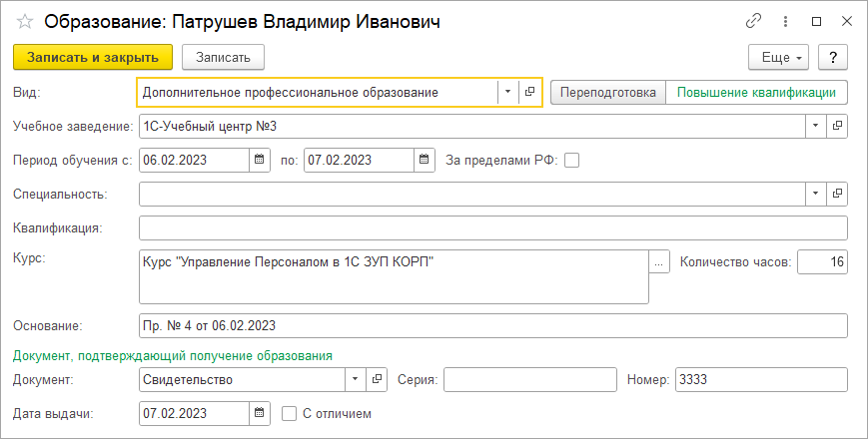
Task: Tick the С отличием checkbox
Action: [289, 414]
